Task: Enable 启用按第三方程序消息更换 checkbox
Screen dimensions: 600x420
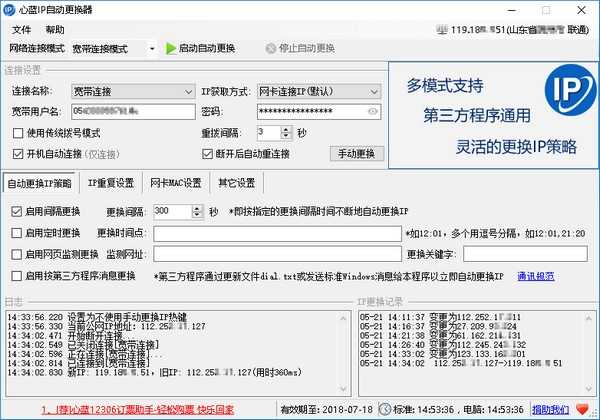Action: click(x=16, y=276)
